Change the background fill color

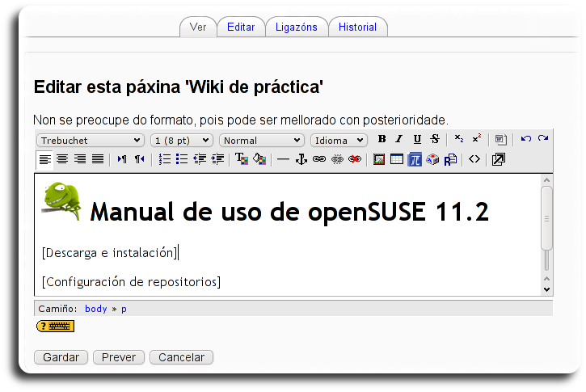point(259,159)
